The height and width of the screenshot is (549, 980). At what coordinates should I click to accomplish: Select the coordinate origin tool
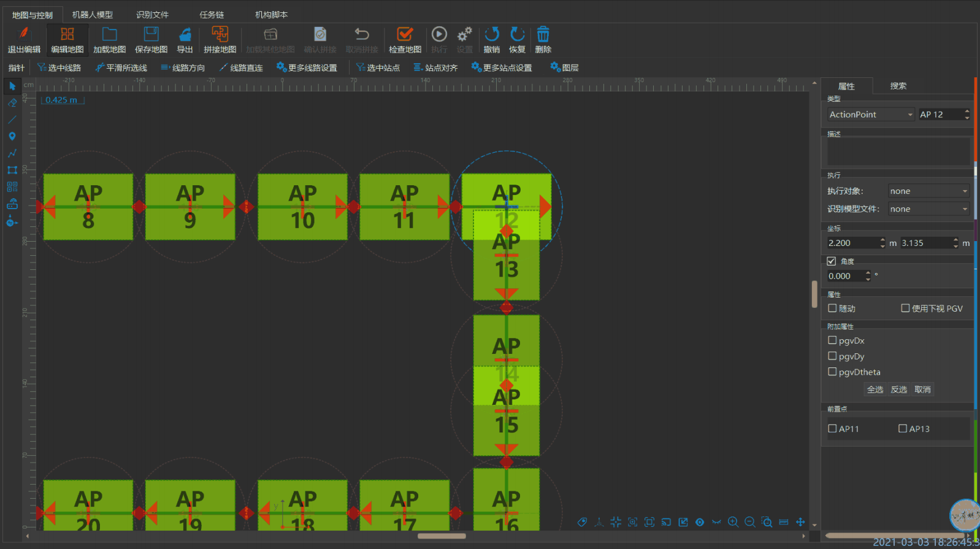point(12,221)
